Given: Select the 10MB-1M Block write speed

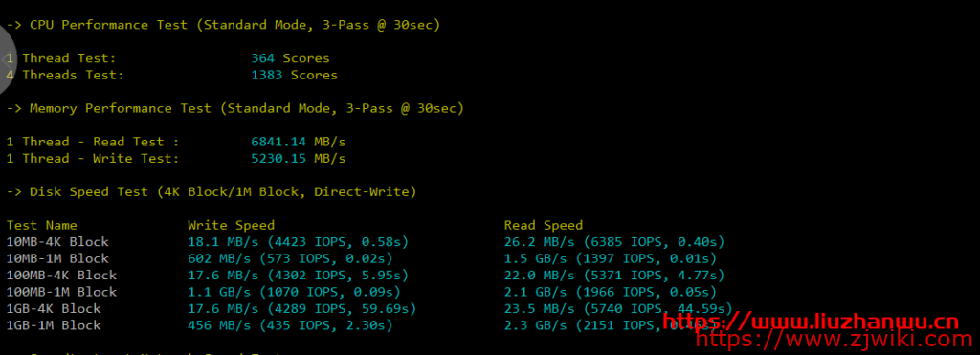Looking at the screenshot, I should click(x=290, y=258).
